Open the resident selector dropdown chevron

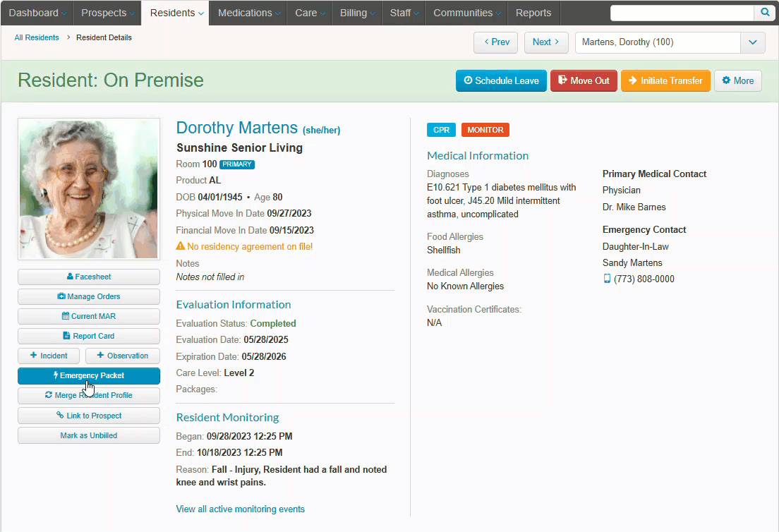point(753,43)
